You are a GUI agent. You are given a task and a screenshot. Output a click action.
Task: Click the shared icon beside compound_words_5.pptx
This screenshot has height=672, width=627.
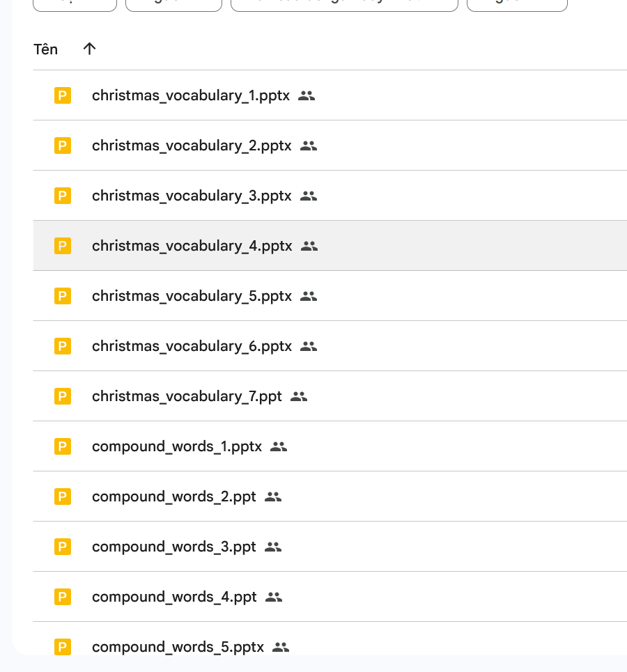(281, 647)
